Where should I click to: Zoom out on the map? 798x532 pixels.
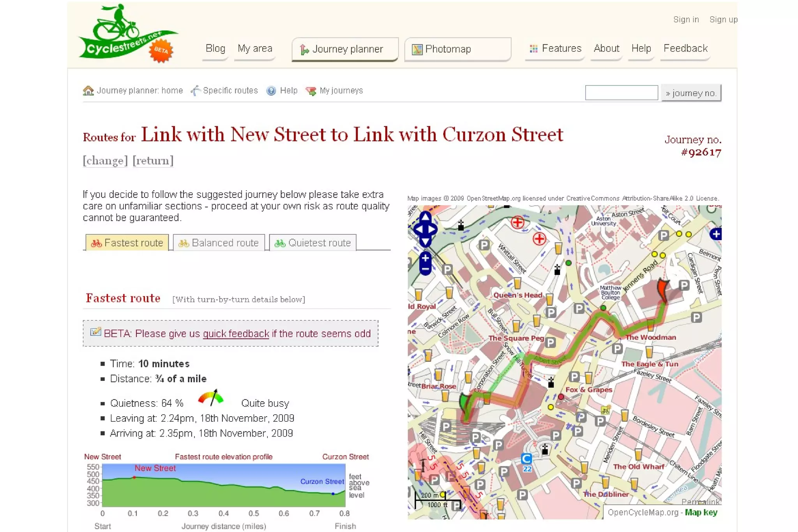click(425, 269)
